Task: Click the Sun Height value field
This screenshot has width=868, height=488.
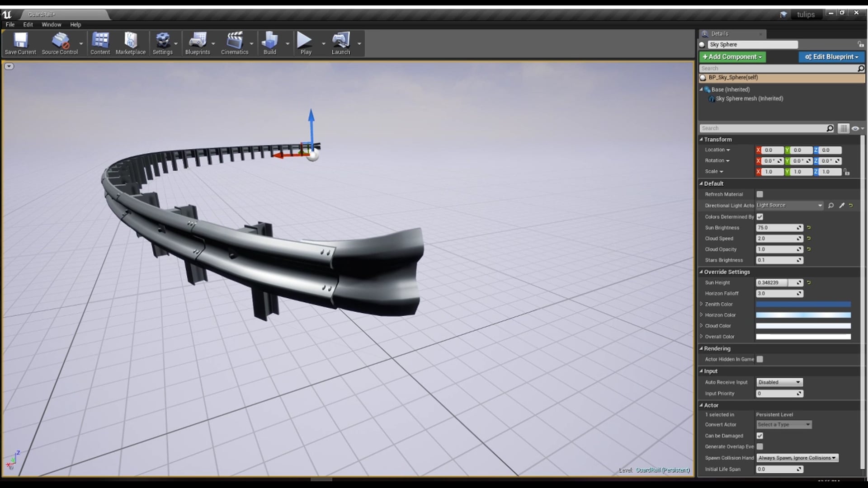Action: (x=779, y=283)
